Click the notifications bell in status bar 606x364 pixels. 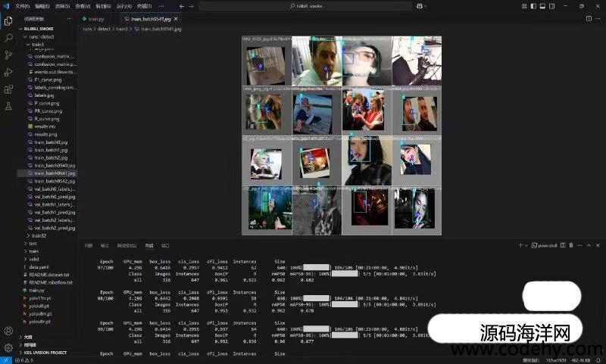click(598, 360)
